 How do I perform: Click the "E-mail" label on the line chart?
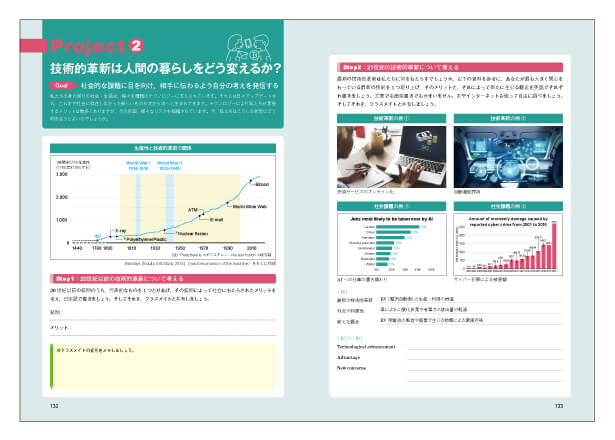click(216, 220)
